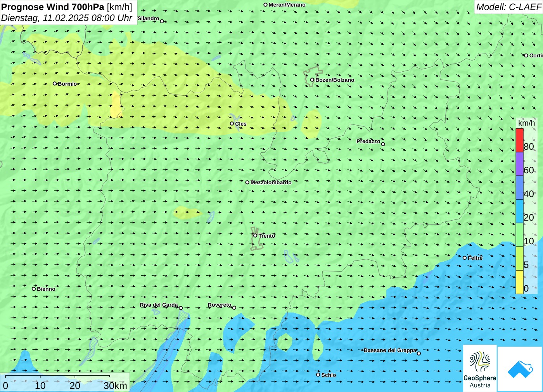Click the Cles town marker dot
Viewport: 543px width, 392px height.
232,124
